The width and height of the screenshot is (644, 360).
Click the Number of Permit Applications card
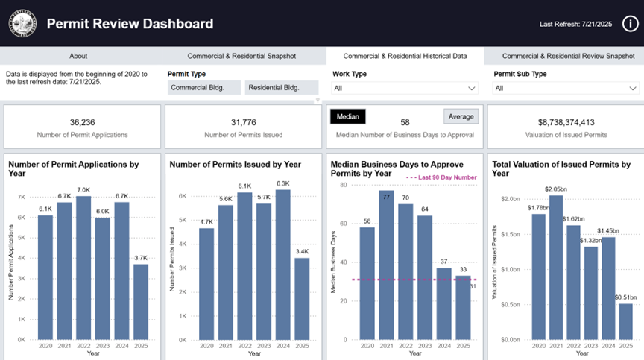coord(81,126)
